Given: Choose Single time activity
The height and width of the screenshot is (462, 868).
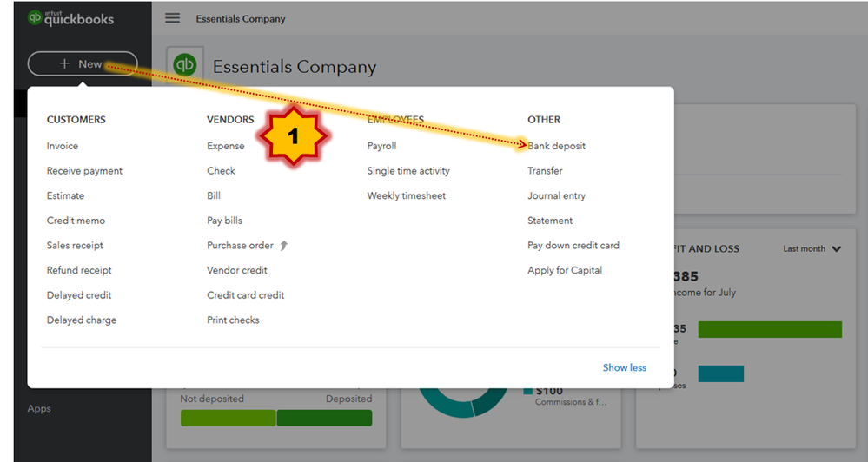Looking at the screenshot, I should point(408,171).
